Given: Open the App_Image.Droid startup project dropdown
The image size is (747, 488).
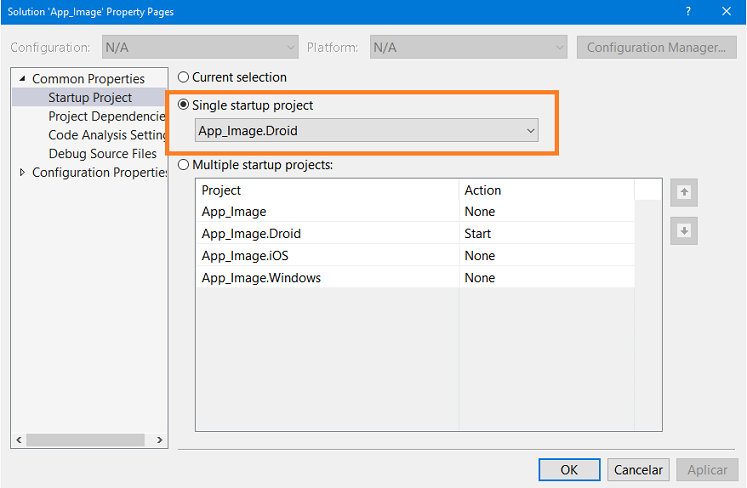Looking at the screenshot, I should point(366,131).
